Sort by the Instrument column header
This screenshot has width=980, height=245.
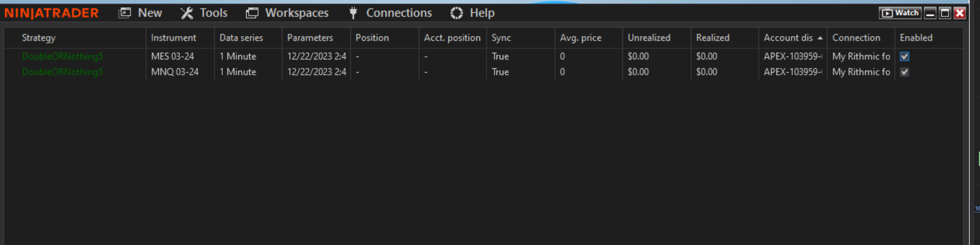(173, 38)
